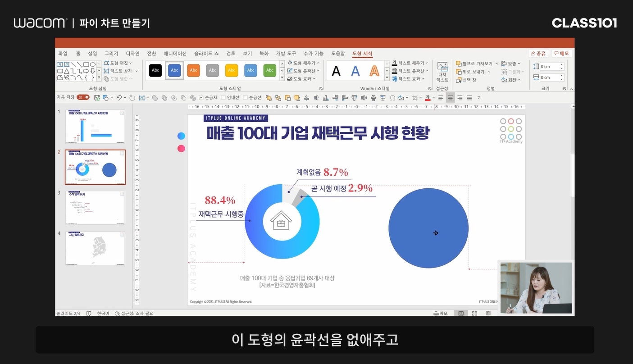Check the 눈금선 gridlines checkbox

pyautogui.click(x=245, y=97)
